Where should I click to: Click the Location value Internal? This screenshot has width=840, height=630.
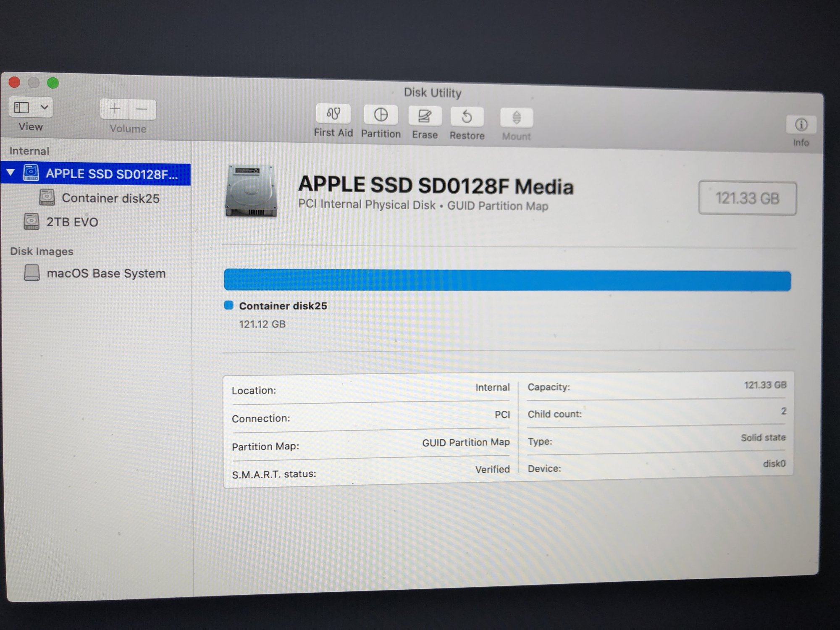coord(492,387)
